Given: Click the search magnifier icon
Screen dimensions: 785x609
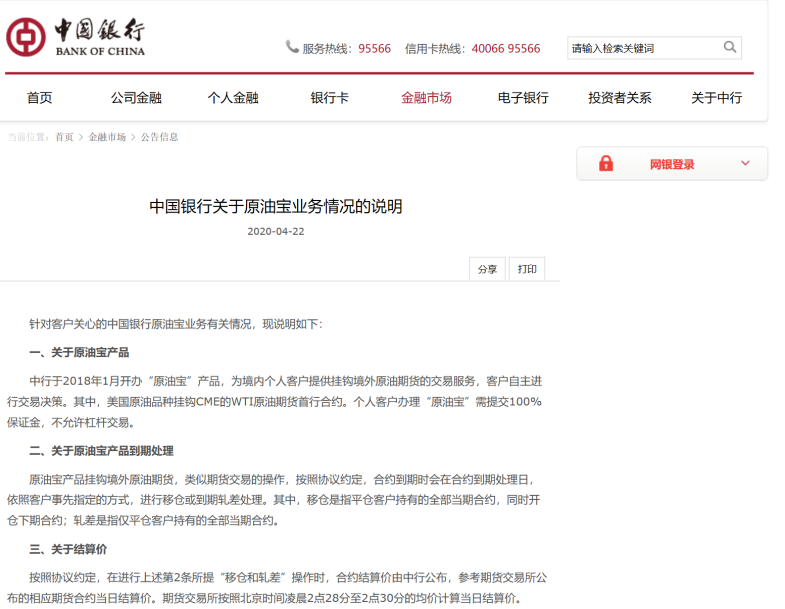Looking at the screenshot, I should pos(730,47).
